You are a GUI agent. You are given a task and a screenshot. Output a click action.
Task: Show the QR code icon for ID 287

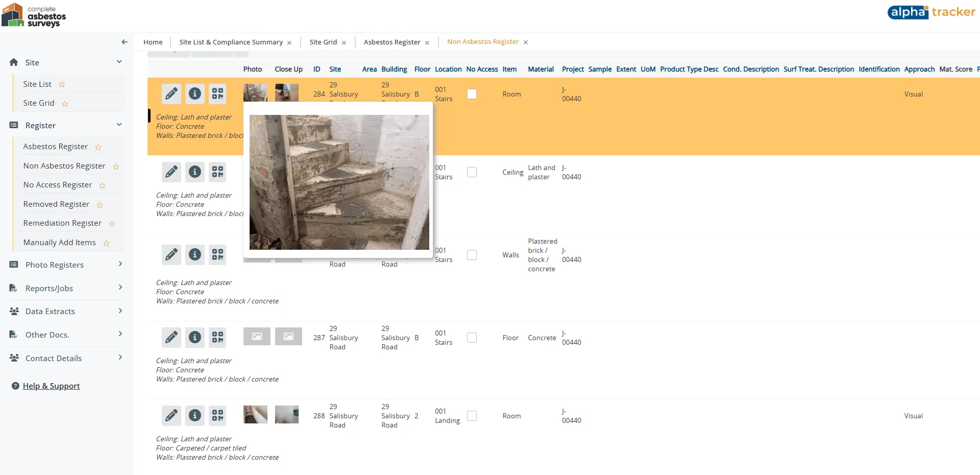click(x=218, y=338)
